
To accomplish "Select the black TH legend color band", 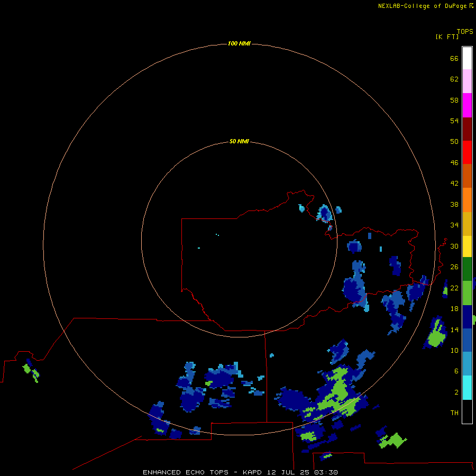I will 467,411.
